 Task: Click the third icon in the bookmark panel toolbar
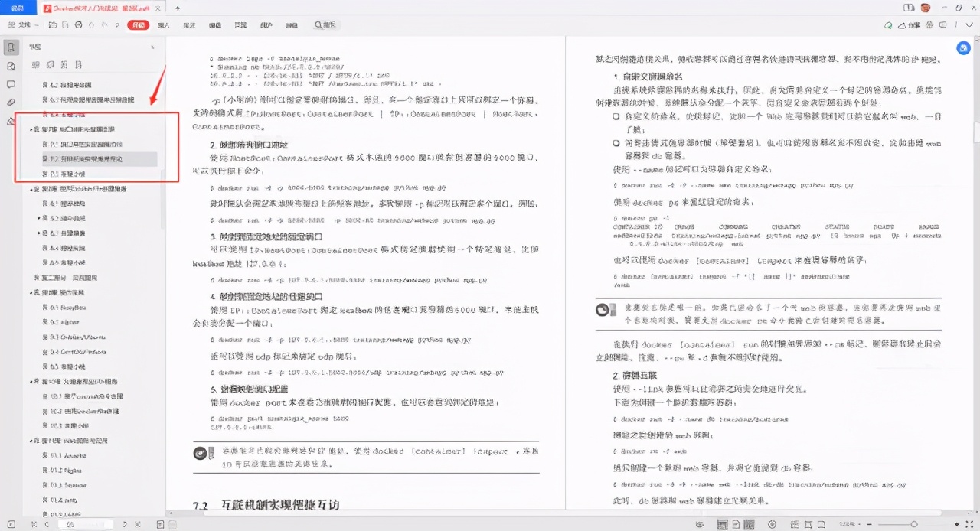[x=64, y=66]
